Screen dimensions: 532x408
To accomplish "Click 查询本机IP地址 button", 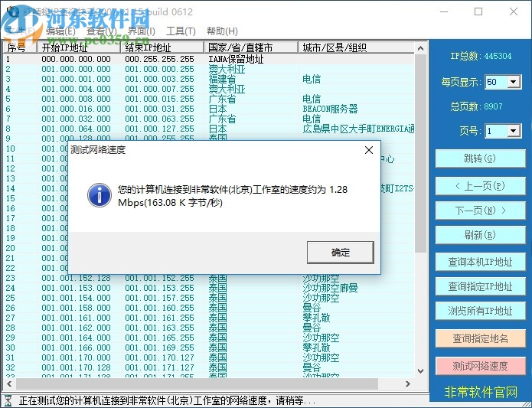I will click(x=480, y=262).
